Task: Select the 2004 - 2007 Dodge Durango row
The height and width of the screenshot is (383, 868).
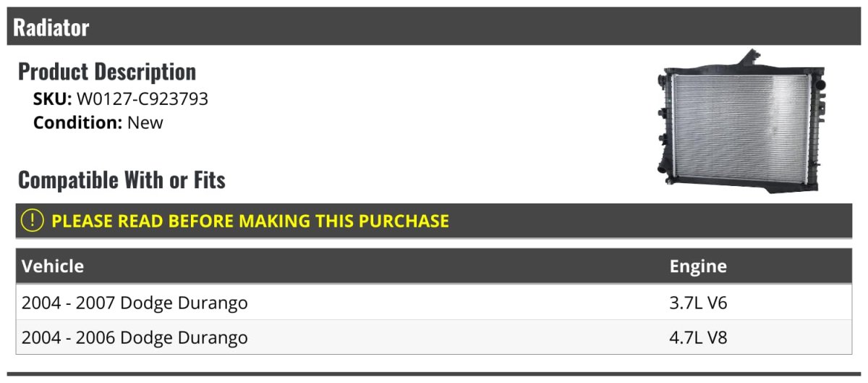Action: pos(135,303)
